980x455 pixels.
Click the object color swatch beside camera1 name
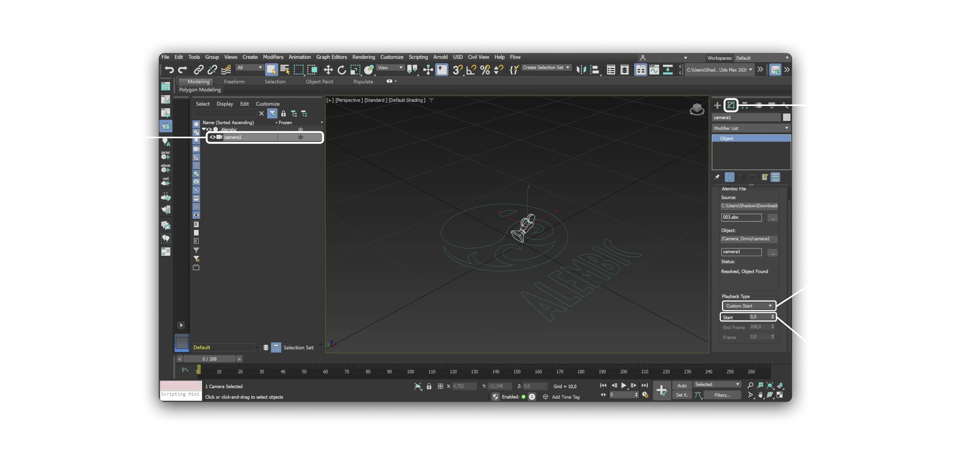point(786,117)
